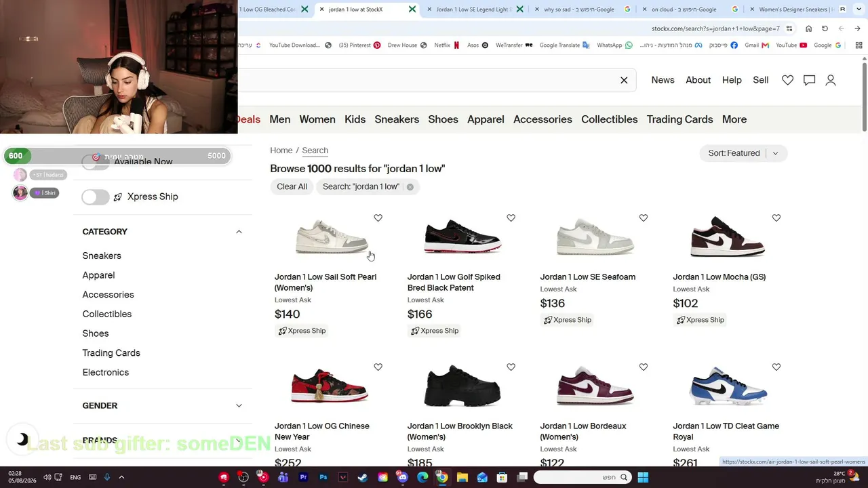
Task: Open the Women navigation menu
Action: pyautogui.click(x=317, y=119)
